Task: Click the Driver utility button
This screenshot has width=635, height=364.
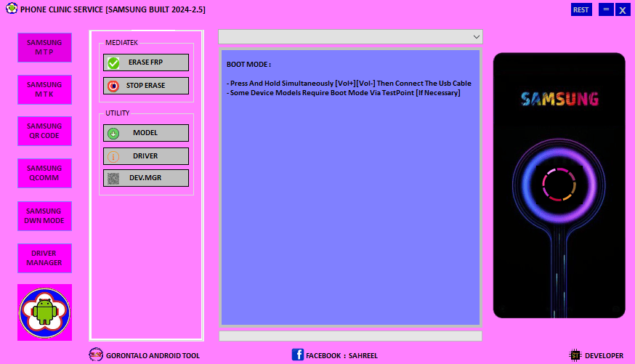Action: pos(146,156)
